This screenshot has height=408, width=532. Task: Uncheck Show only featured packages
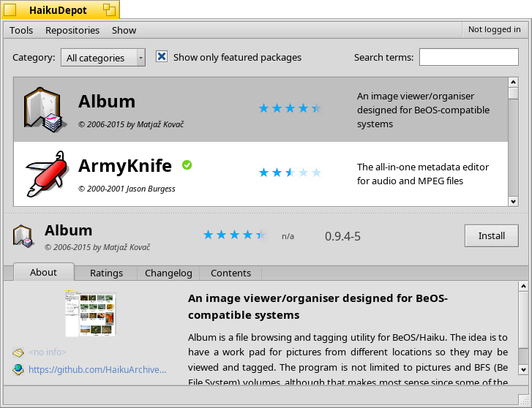pos(162,56)
